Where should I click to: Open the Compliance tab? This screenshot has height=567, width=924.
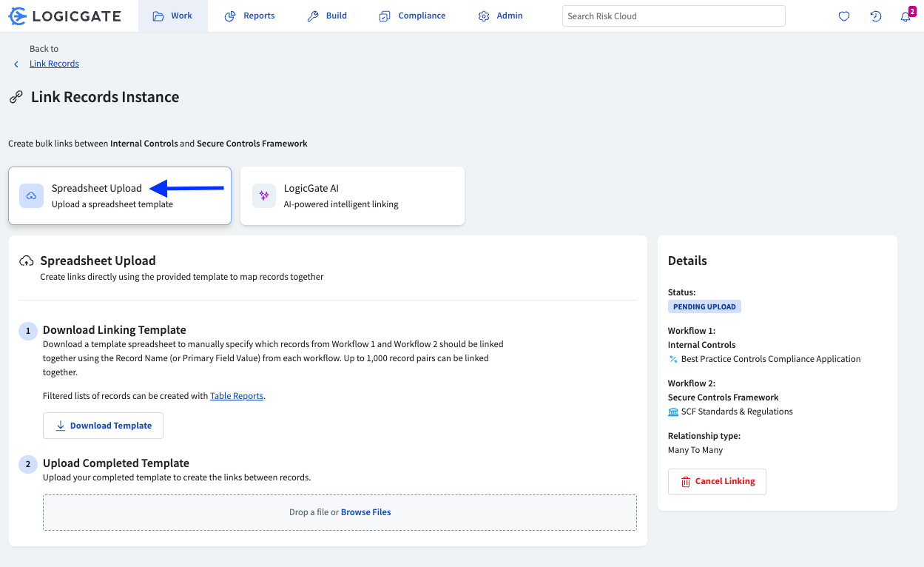tap(412, 16)
